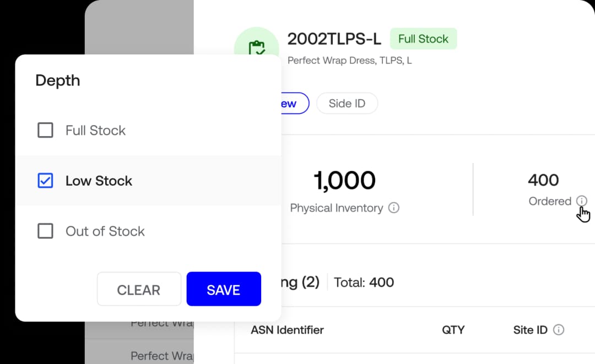595x364 pixels.
Task: Check the Full Stock checkbox
Action: coord(45,130)
